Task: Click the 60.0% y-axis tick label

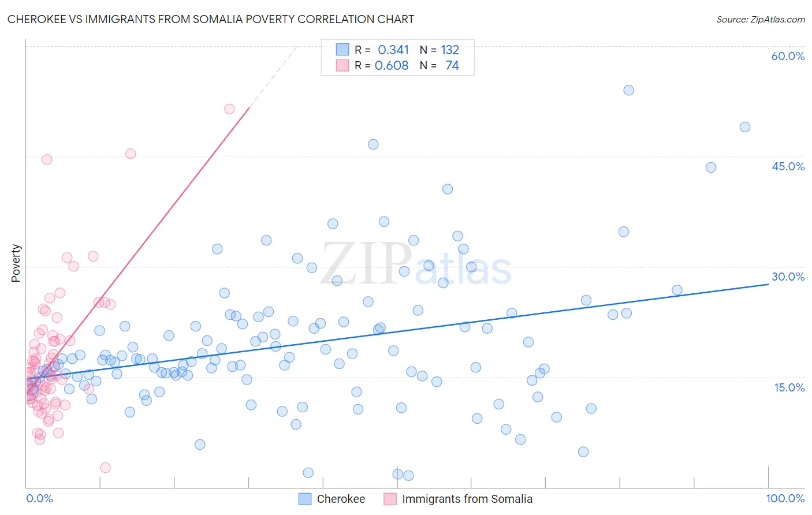Action: 788,56
